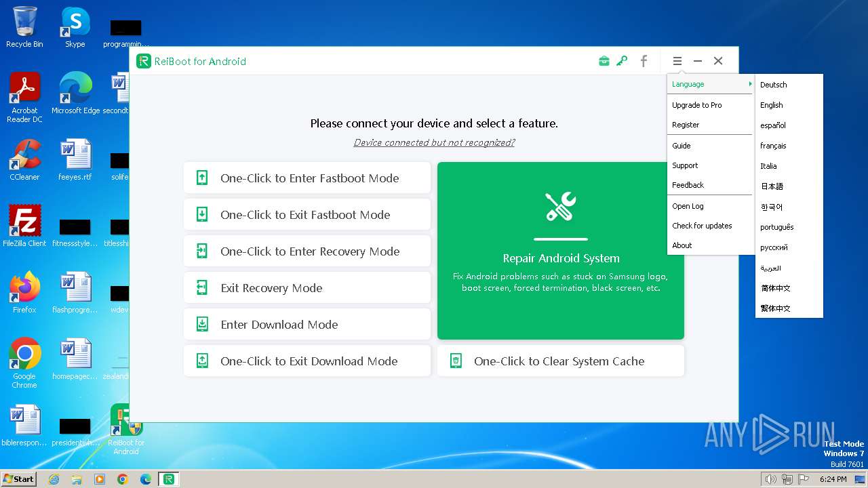Click the Clear System Cache trash icon

456,361
